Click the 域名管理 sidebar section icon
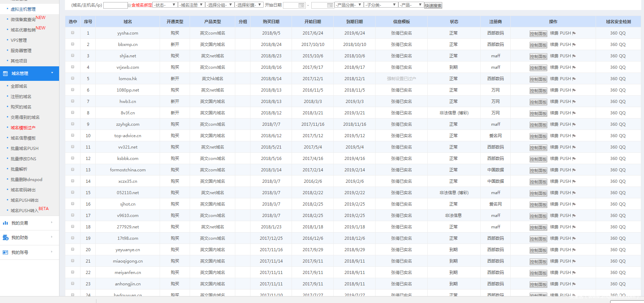Viewport: 644px width, 303px height. 6,74
